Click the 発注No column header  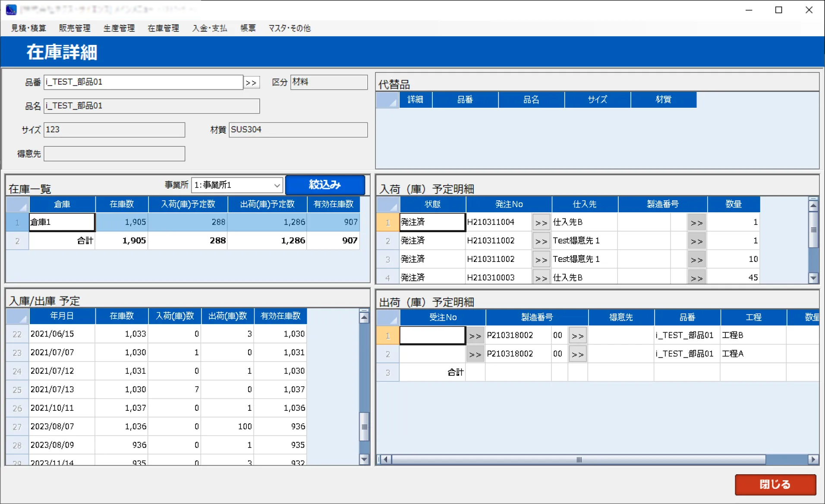pyautogui.click(x=509, y=204)
